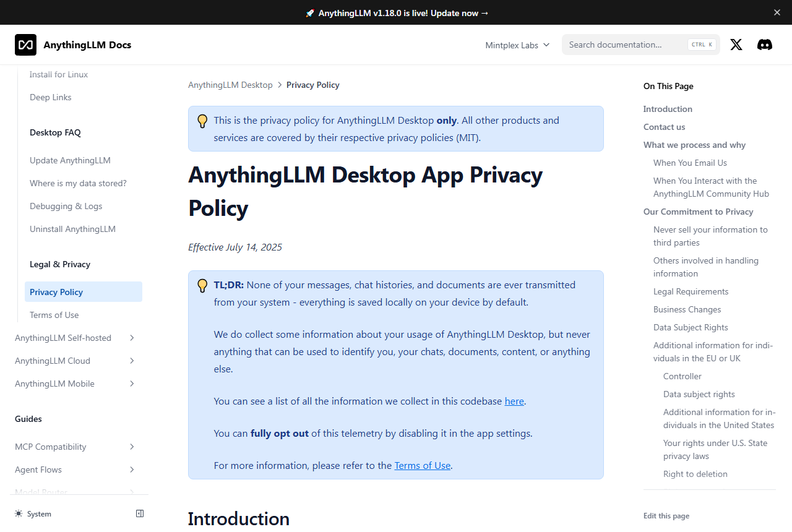
Task: Click the AnythingLLM Desktop breadcrumb
Action: 230,85
